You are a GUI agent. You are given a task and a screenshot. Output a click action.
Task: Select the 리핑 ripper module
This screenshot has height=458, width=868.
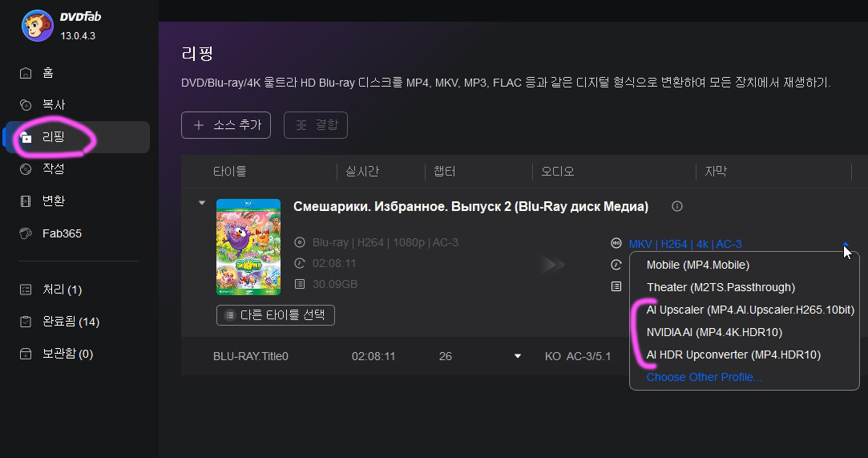[76, 137]
